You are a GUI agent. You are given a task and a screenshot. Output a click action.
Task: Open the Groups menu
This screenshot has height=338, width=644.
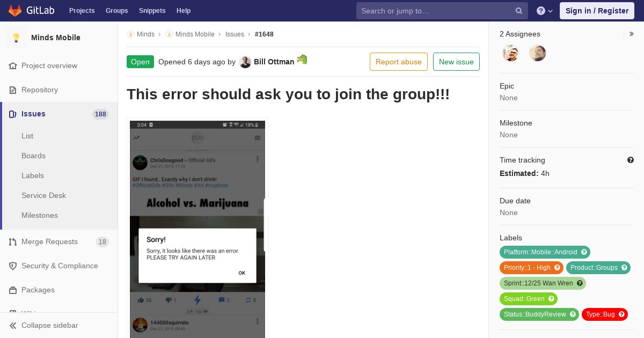pyautogui.click(x=116, y=11)
